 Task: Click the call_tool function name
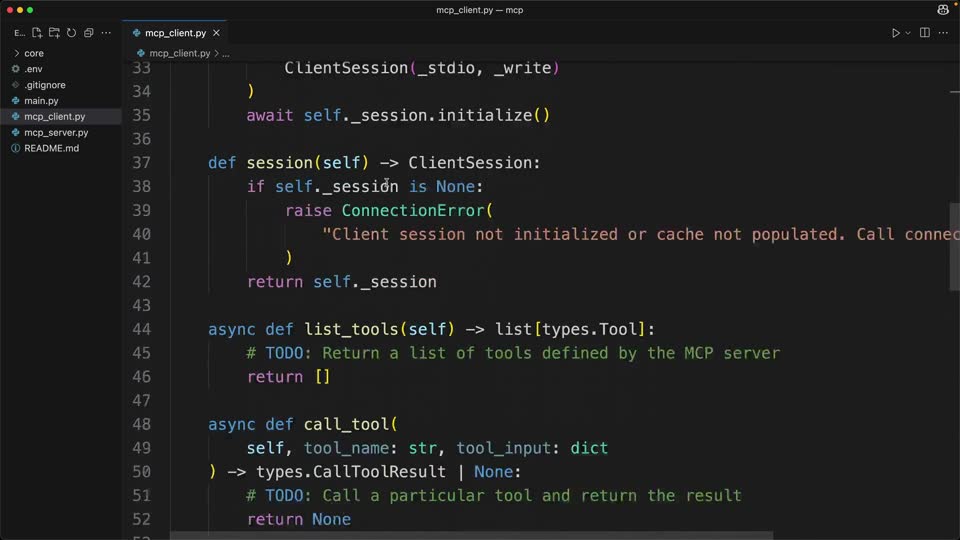(x=347, y=424)
